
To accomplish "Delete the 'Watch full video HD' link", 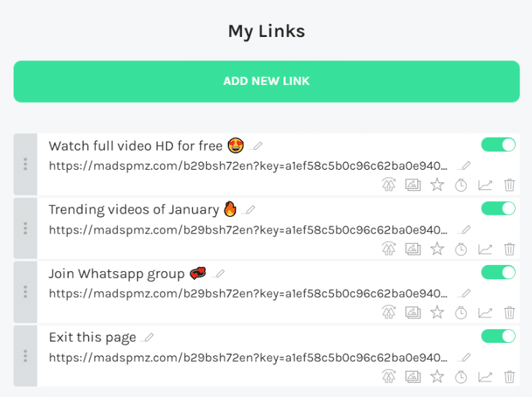I will 509,185.
